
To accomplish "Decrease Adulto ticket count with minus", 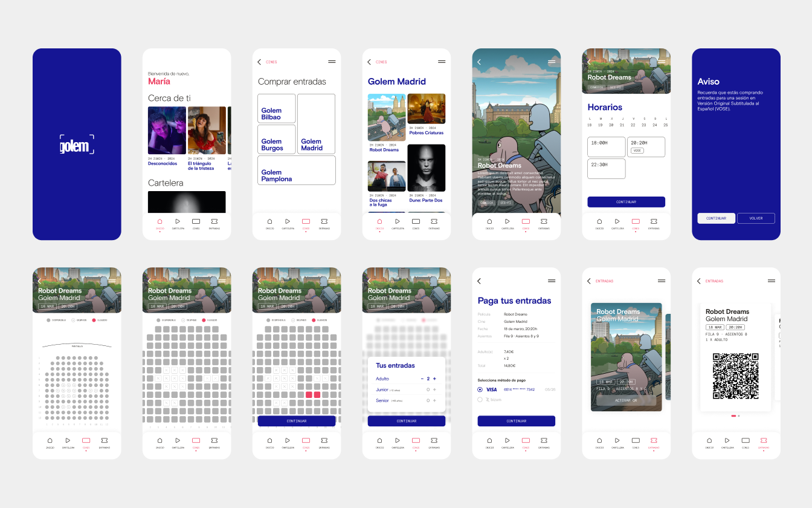I will (x=422, y=379).
